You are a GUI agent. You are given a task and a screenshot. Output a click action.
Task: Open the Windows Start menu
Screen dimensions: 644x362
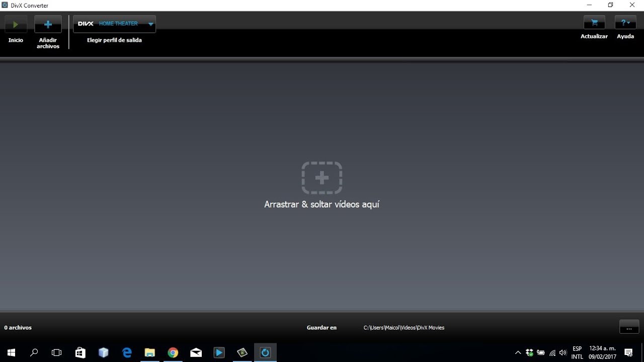11,352
